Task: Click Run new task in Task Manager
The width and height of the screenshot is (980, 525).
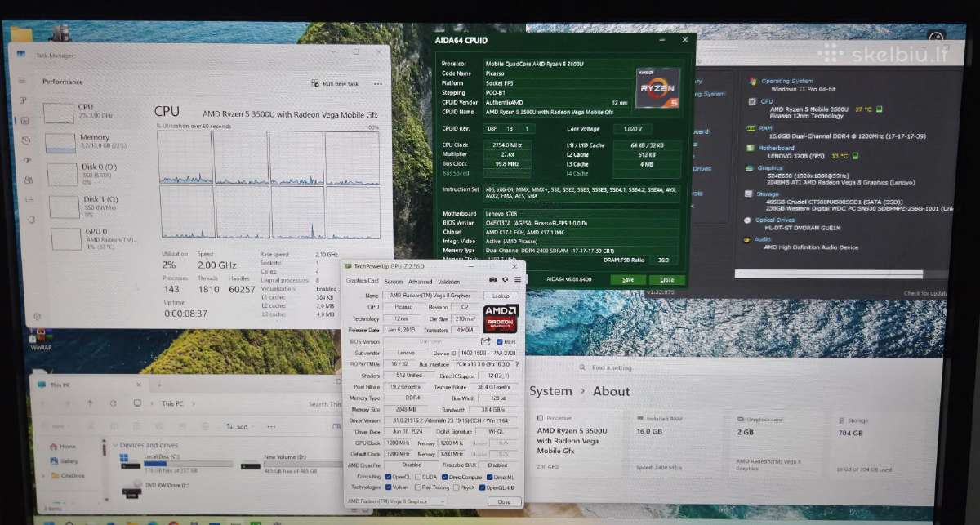Action: coord(335,84)
